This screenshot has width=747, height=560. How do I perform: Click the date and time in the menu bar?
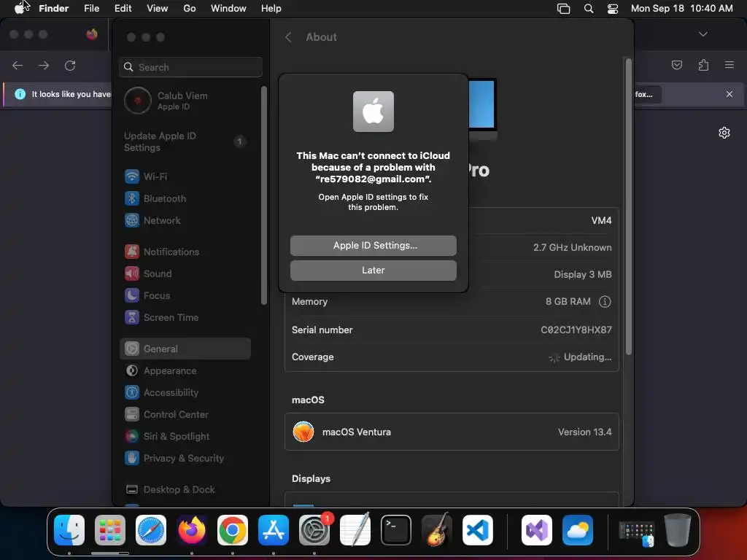coord(682,8)
